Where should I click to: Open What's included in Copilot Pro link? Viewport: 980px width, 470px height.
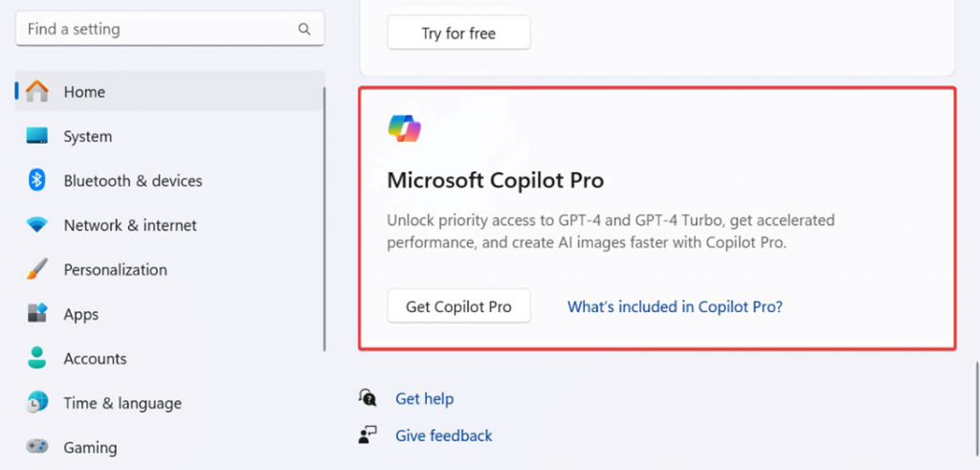(x=675, y=307)
